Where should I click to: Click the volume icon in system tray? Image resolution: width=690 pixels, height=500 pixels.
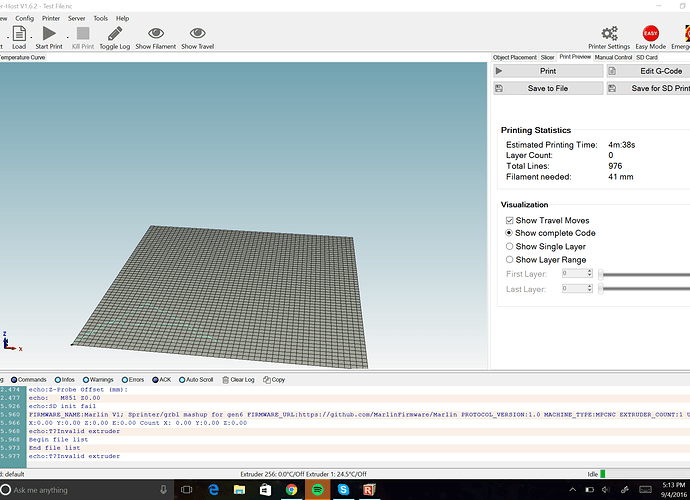click(606, 490)
